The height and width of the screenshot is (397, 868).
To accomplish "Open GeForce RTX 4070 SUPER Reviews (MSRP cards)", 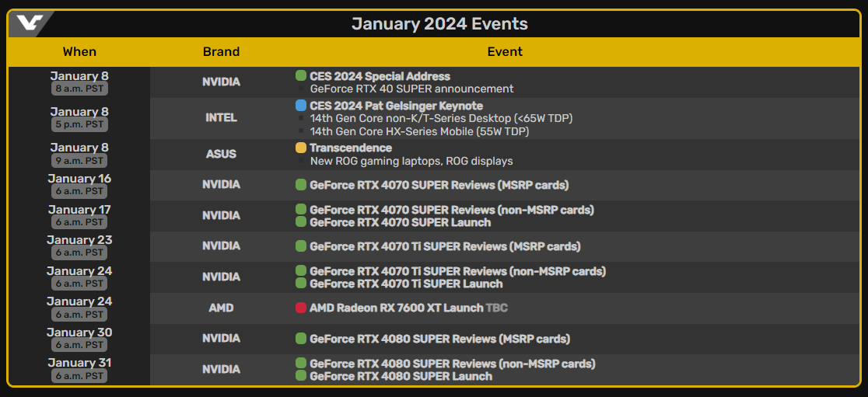I will (439, 185).
